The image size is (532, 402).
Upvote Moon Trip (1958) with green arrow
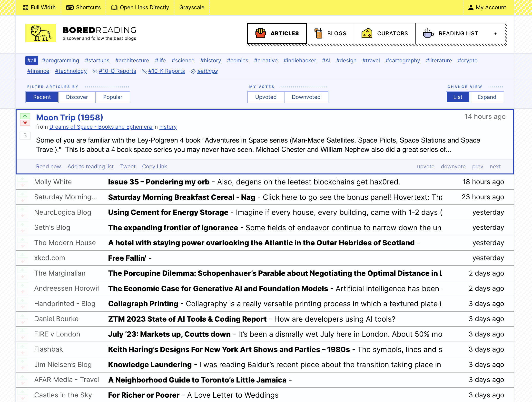tap(25, 116)
